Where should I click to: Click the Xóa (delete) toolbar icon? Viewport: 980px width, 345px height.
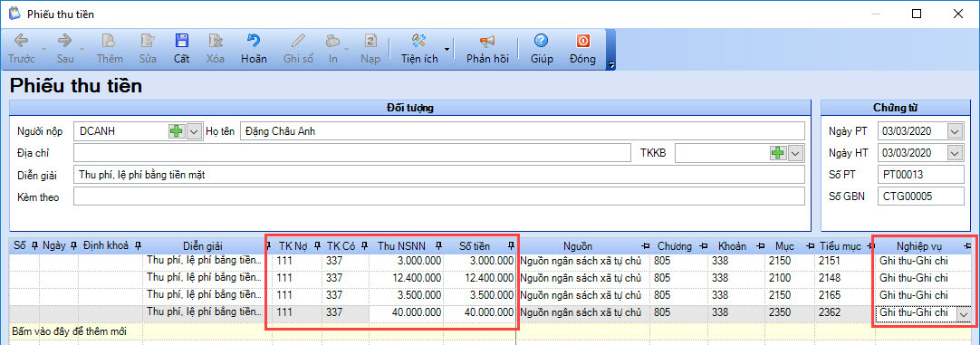(x=215, y=42)
